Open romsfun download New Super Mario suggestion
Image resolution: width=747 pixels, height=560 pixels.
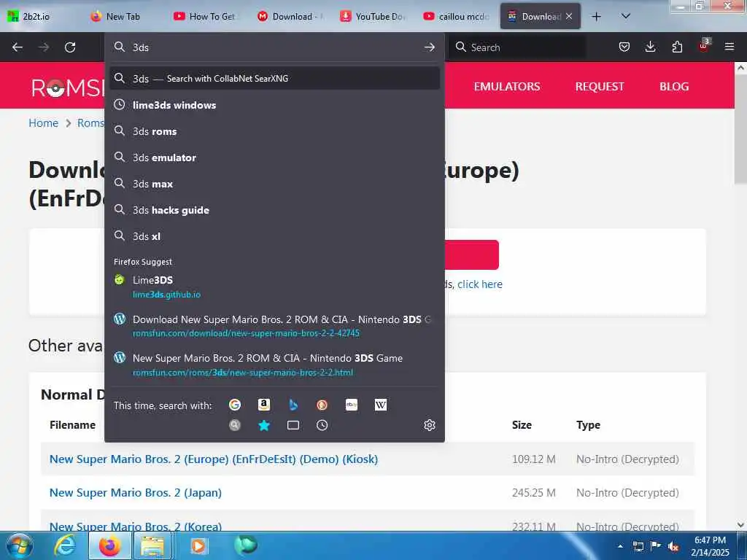click(x=274, y=326)
